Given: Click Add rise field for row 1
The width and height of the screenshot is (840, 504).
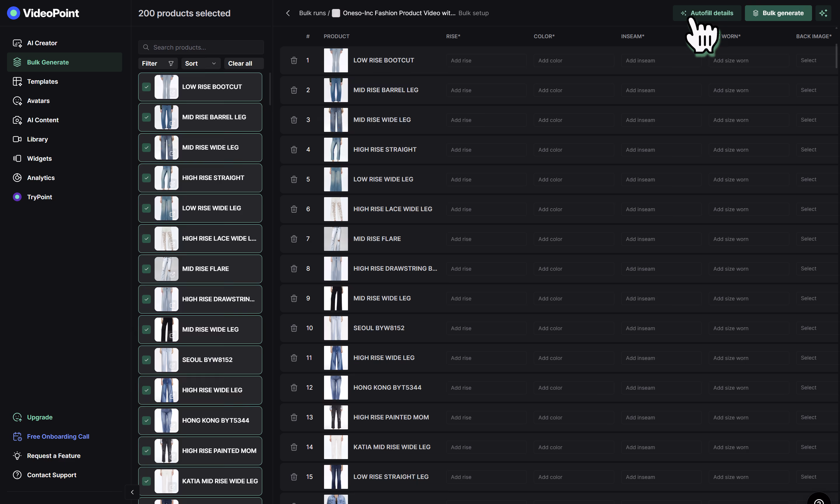Looking at the screenshot, I should pos(486,60).
